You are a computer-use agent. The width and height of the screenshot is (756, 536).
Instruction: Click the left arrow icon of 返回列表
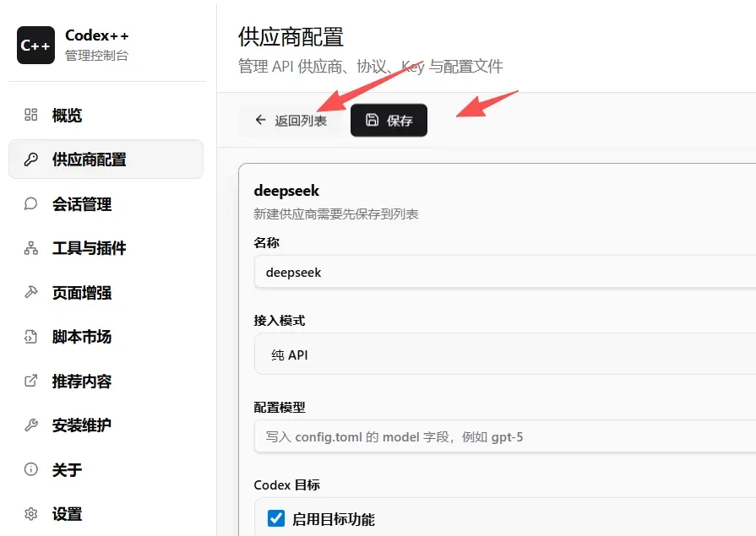[260, 120]
